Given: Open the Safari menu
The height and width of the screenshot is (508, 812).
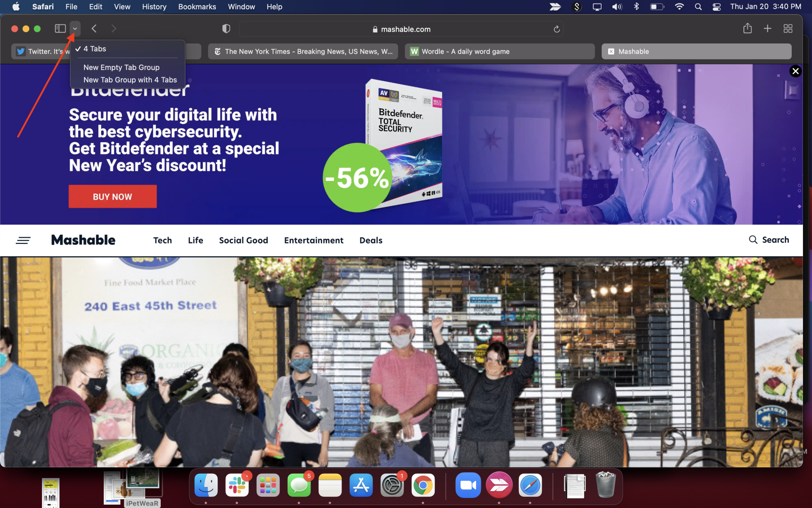Looking at the screenshot, I should point(43,7).
